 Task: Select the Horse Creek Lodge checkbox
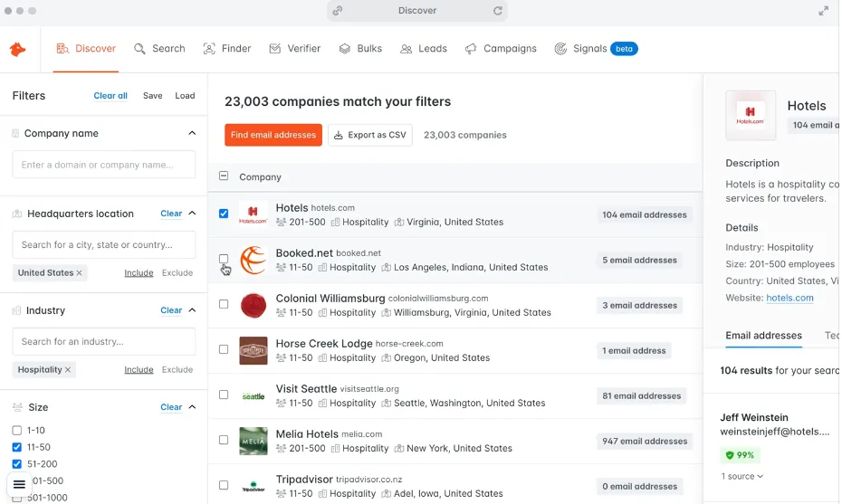point(224,349)
